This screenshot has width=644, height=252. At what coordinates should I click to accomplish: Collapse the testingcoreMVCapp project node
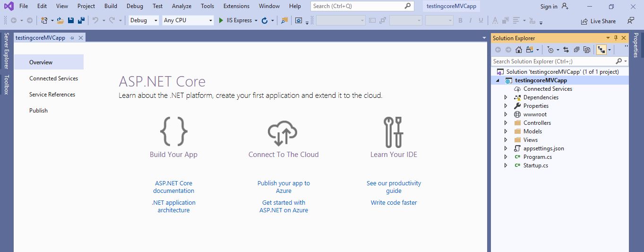pyautogui.click(x=498, y=80)
